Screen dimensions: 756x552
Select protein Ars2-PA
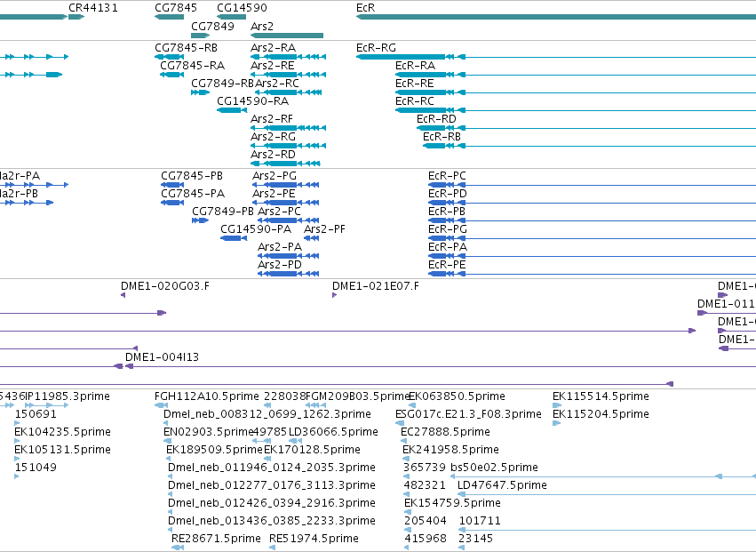280,247
